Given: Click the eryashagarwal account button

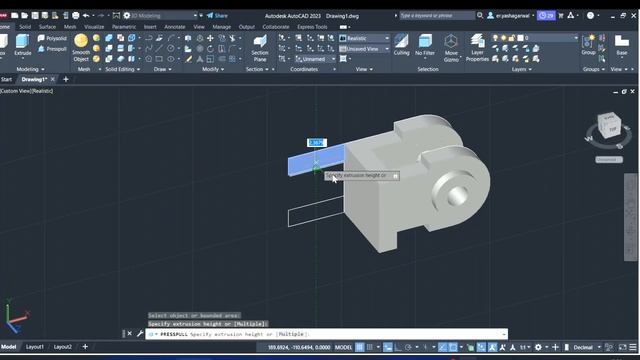Looking at the screenshot, I should coord(510,16).
